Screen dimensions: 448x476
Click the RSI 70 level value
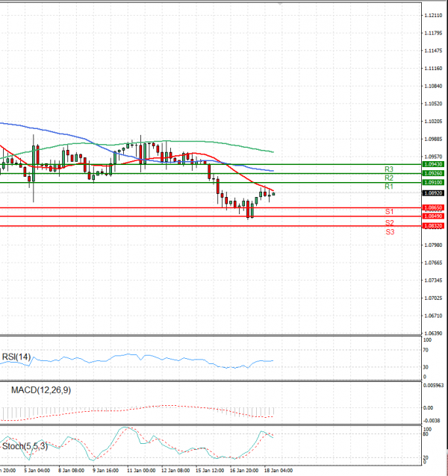pyautogui.click(x=426, y=351)
